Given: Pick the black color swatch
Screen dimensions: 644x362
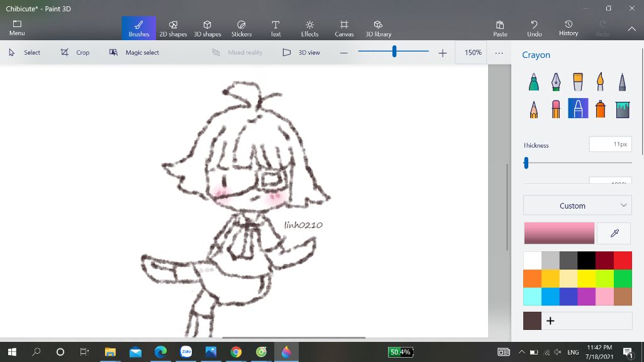Looking at the screenshot, I should click(587, 261).
